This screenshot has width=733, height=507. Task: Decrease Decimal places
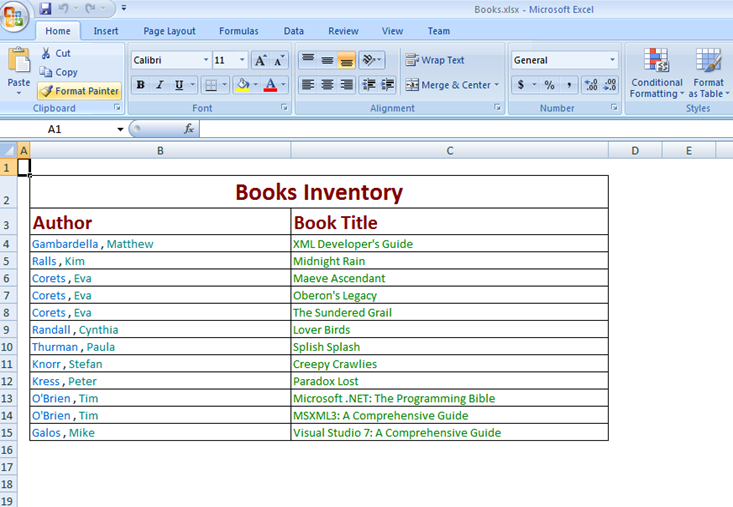pyautogui.click(x=610, y=85)
